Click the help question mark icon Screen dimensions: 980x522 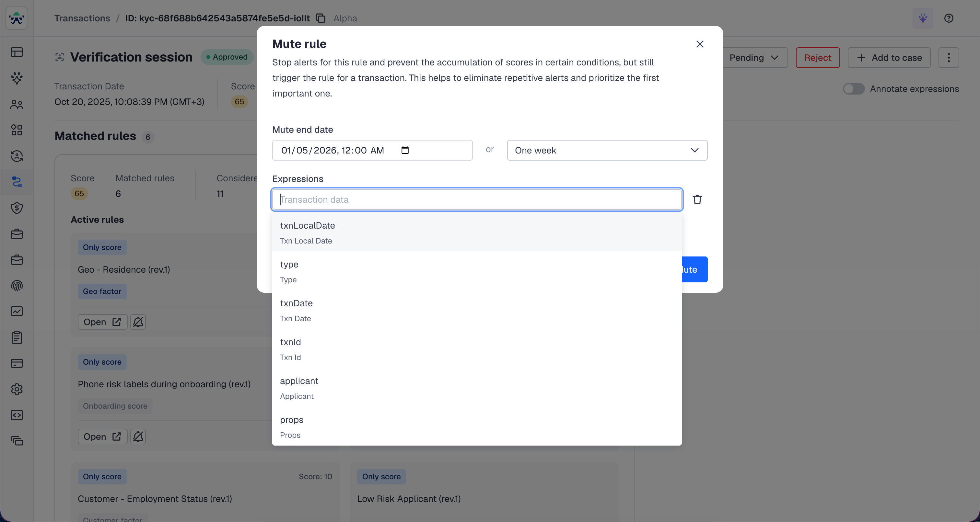tap(949, 18)
